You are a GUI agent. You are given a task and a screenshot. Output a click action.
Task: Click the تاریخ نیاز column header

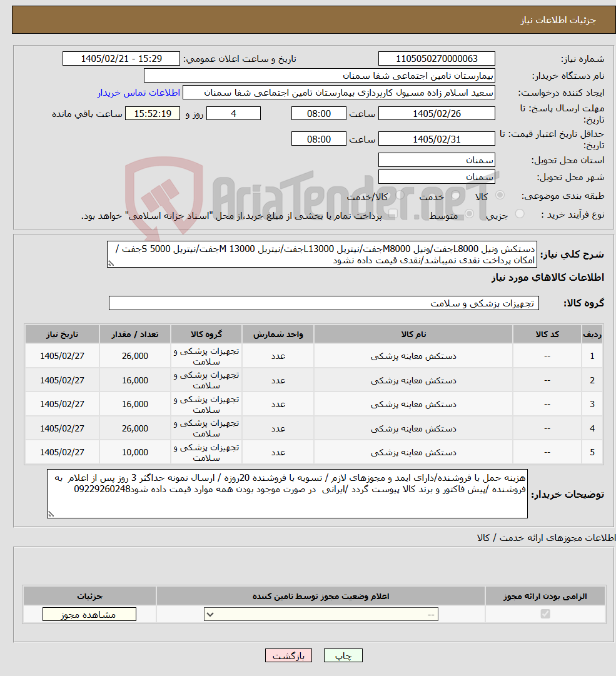tap(62, 334)
